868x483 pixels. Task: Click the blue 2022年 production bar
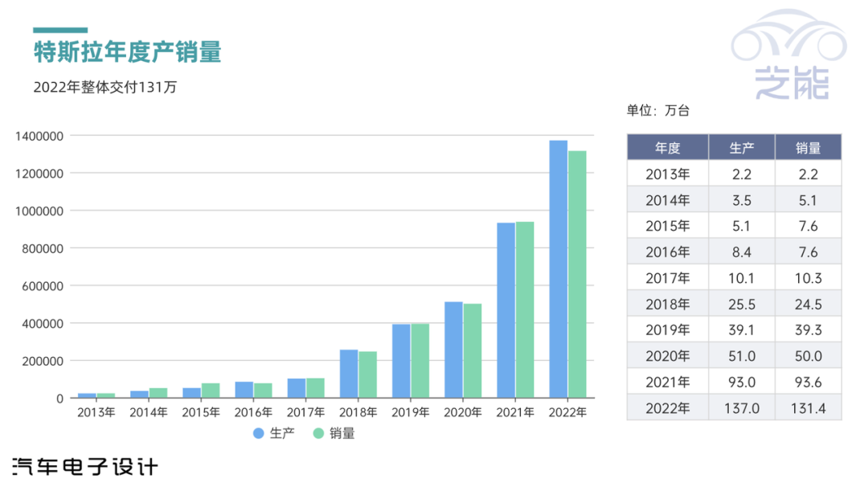(x=558, y=269)
